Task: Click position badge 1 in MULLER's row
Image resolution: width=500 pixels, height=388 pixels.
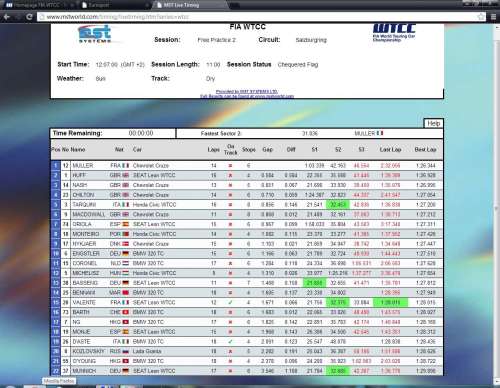Action: (56, 166)
